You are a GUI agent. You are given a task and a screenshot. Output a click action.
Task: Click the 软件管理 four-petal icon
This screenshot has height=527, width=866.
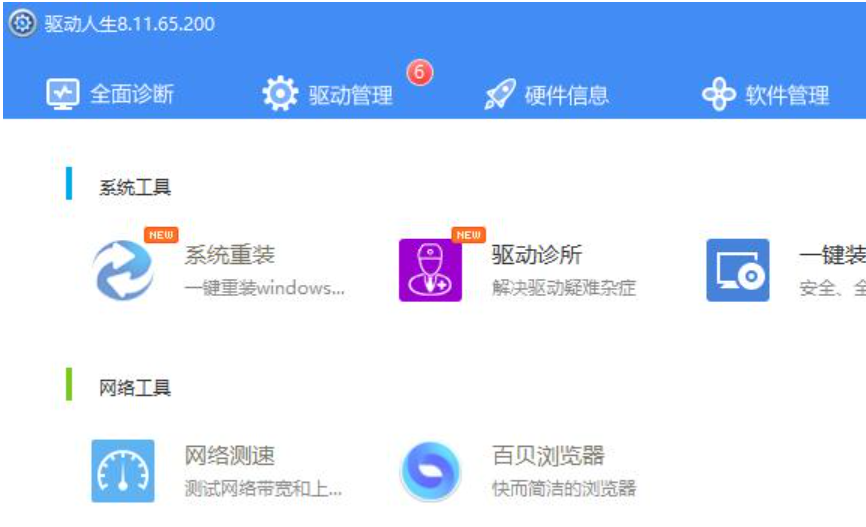tap(719, 95)
